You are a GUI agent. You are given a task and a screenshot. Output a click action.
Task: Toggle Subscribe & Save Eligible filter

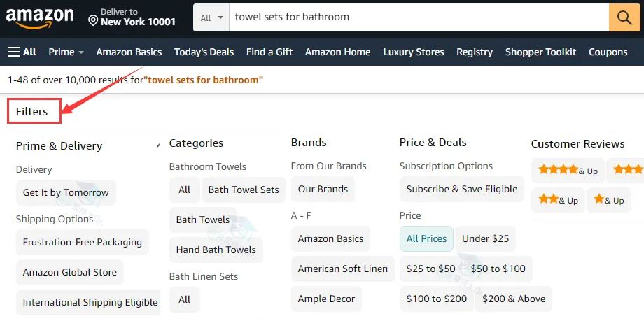[461, 189]
